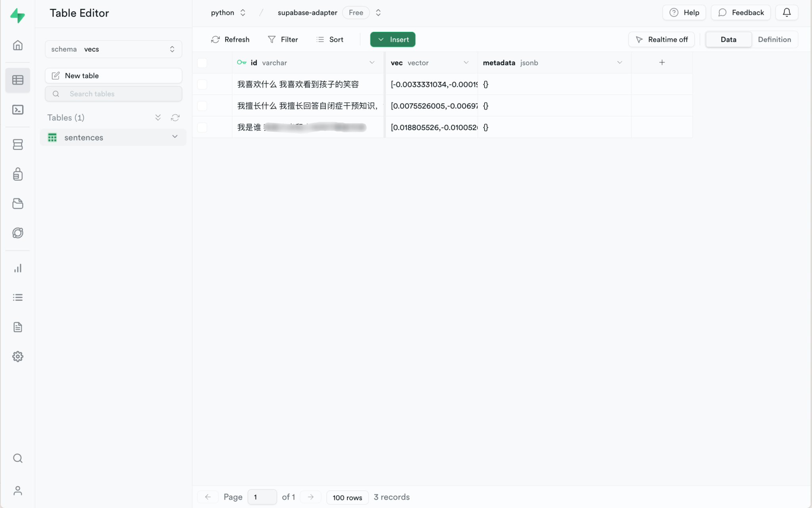Open the API Docs document icon
This screenshot has height=508, width=812.
pos(18,327)
